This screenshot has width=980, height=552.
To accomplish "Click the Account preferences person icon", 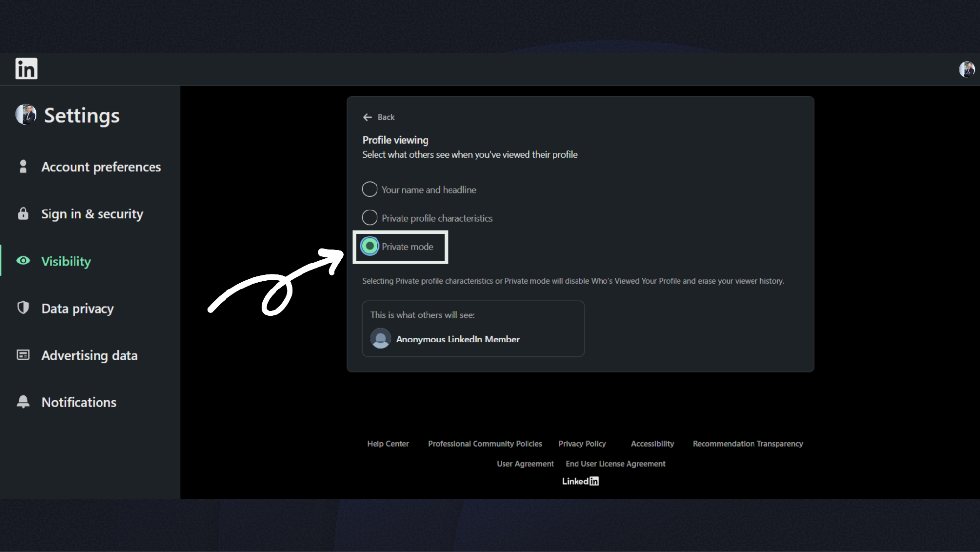I will [x=23, y=167].
